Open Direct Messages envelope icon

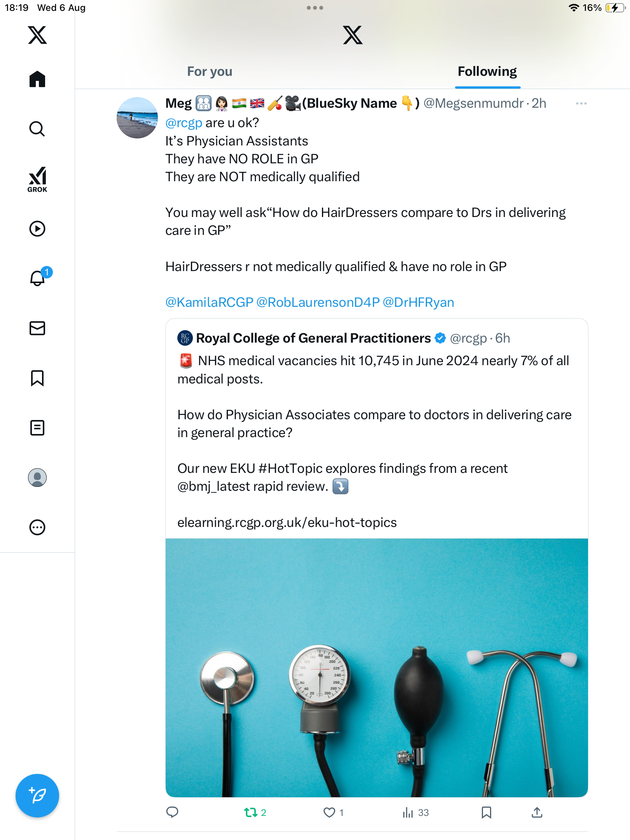click(37, 328)
